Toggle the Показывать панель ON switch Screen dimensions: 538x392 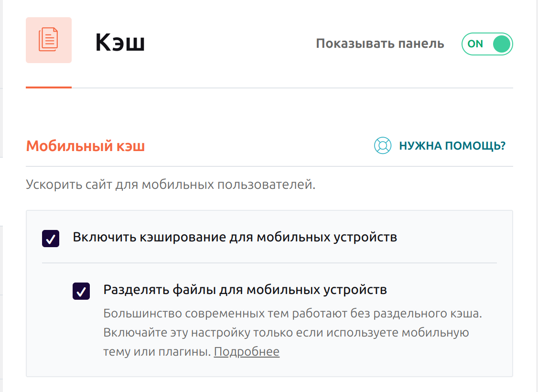(x=486, y=44)
